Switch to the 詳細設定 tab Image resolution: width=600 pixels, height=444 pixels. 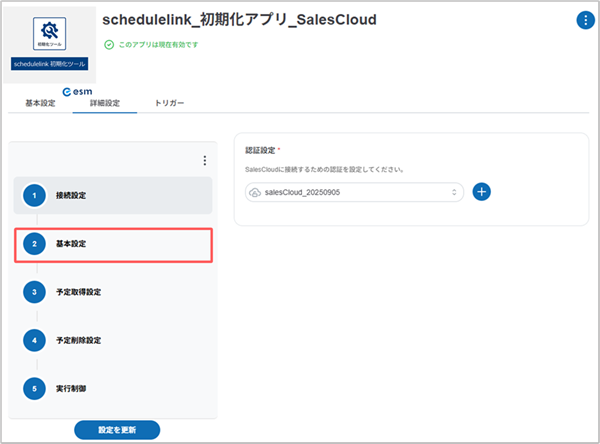tap(105, 104)
